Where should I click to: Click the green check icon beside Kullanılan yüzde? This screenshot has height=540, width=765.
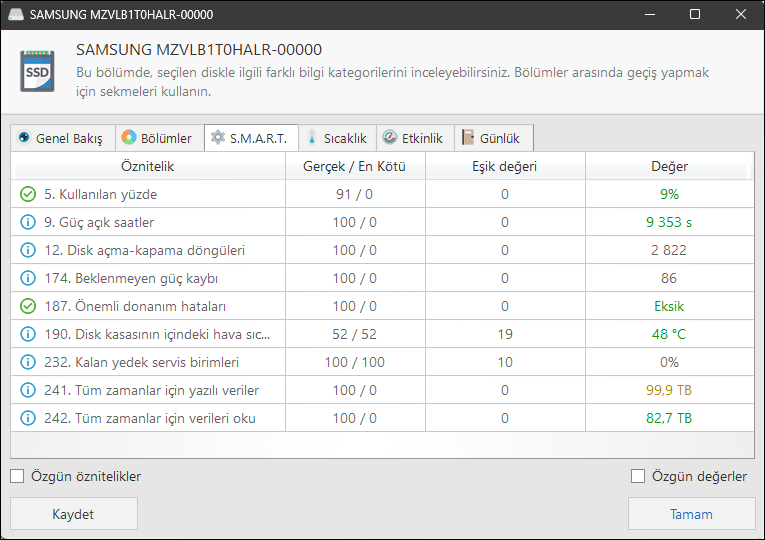point(28,194)
